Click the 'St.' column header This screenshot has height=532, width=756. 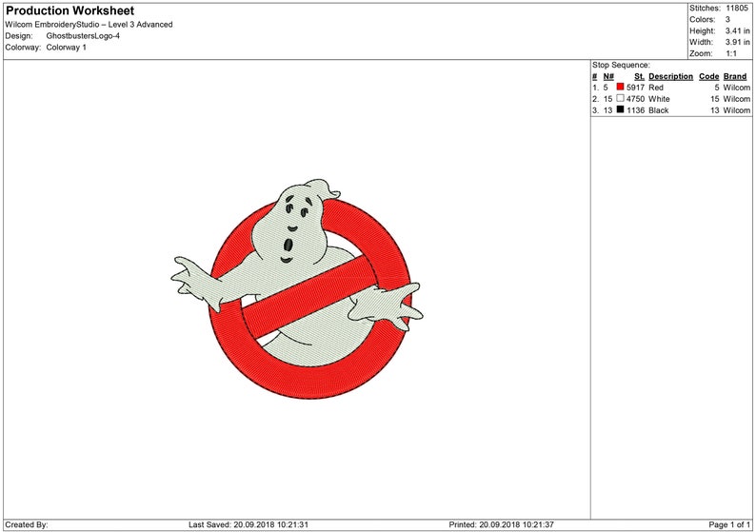(x=639, y=77)
